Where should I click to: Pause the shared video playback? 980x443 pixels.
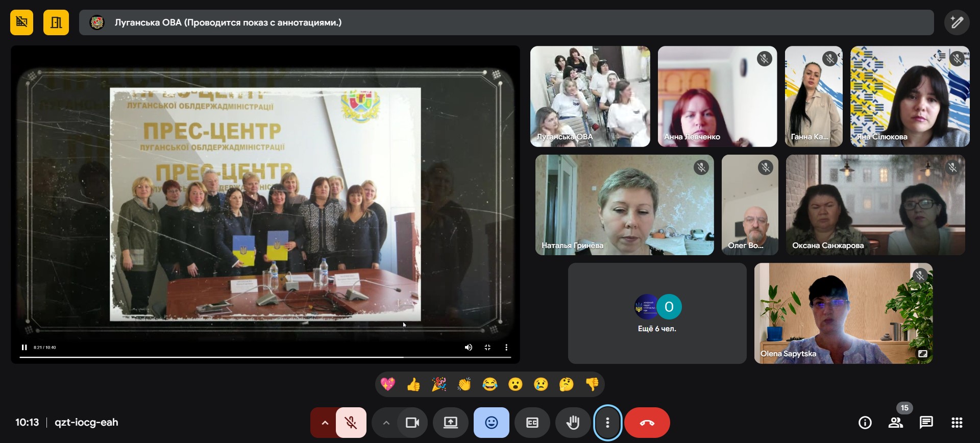[24, 348]
